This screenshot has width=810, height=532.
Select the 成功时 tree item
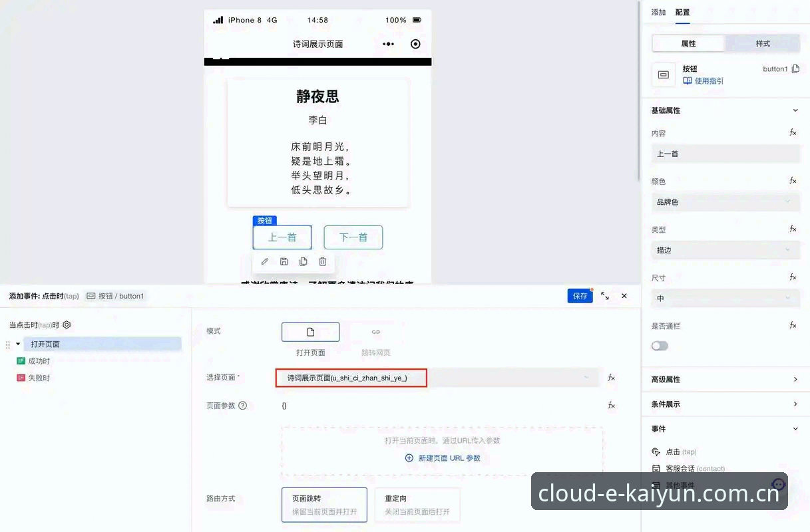[x=39, y=361]
